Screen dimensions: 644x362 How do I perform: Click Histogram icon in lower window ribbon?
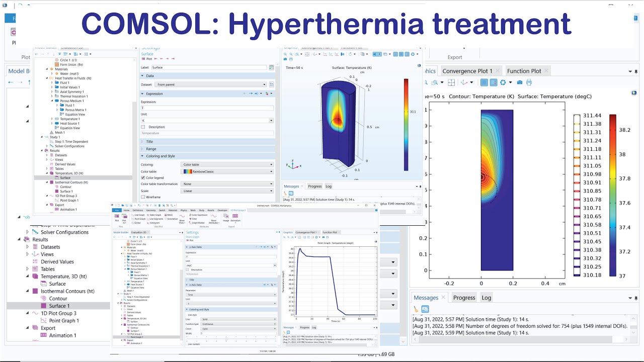click(148, 223)
